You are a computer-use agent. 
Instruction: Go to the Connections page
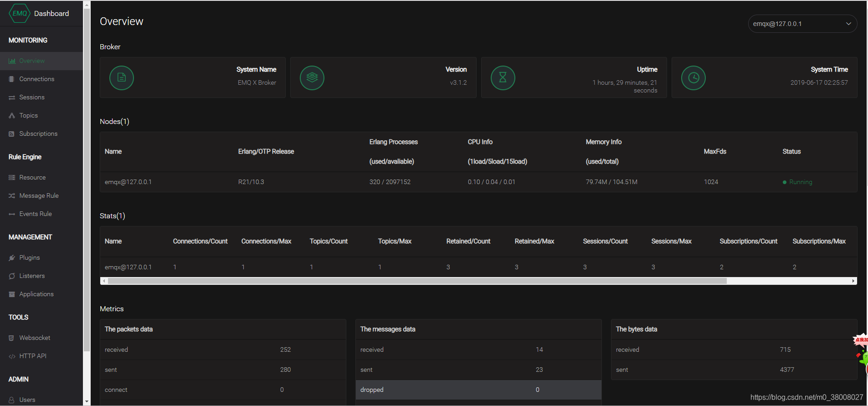(x=41, y=79)
